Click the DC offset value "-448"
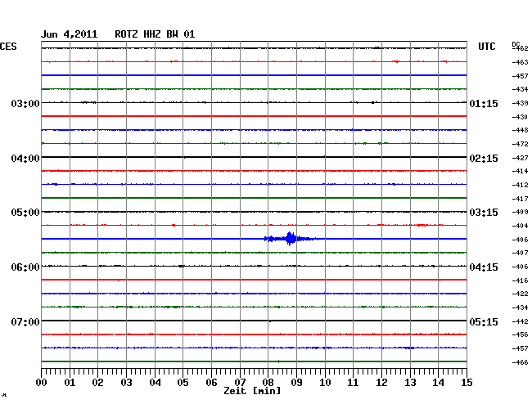Screen dimensions: 532x404 click(x=520, y=130)
